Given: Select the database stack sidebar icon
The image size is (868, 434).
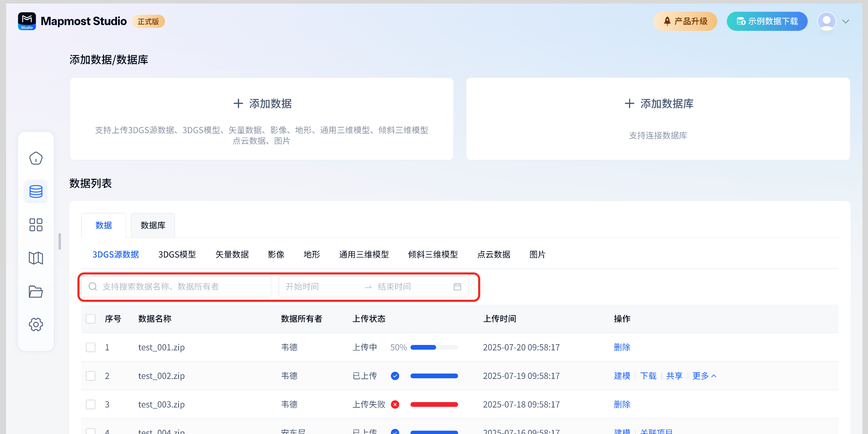Looking at the screenshot, I should coord(36,191).
